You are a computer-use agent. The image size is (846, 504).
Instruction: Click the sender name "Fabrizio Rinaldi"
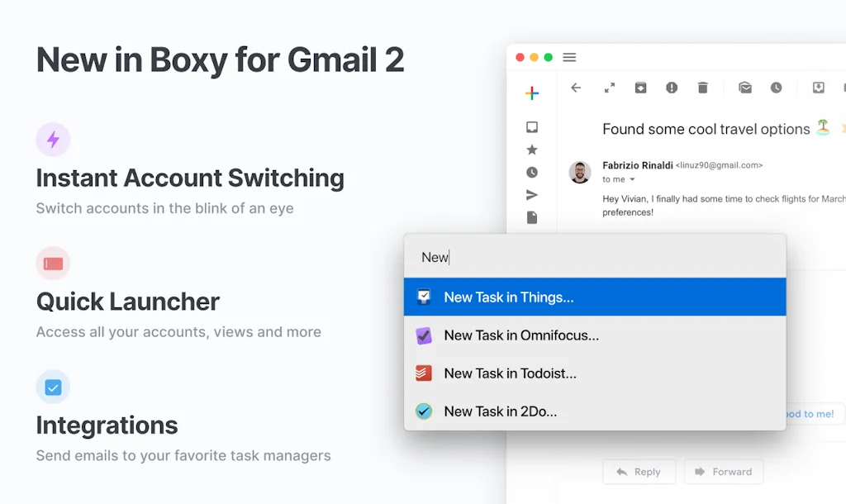click(x=638, y=165)
